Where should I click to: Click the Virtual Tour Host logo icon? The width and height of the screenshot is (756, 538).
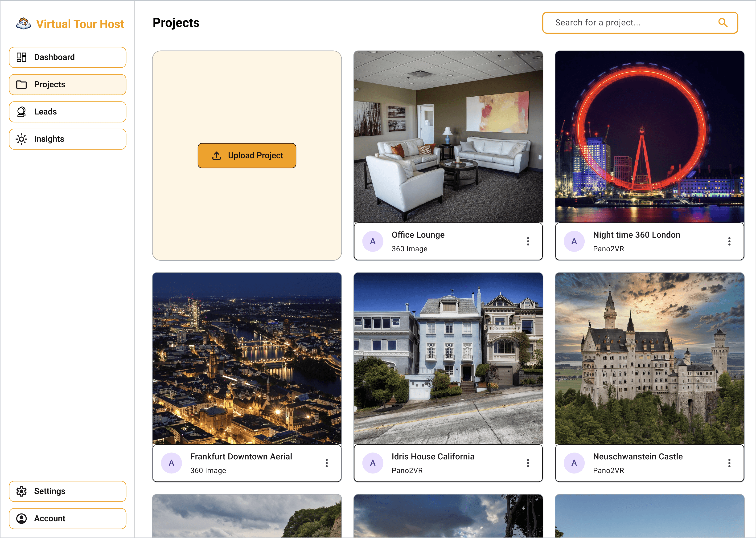coord(24,24)
